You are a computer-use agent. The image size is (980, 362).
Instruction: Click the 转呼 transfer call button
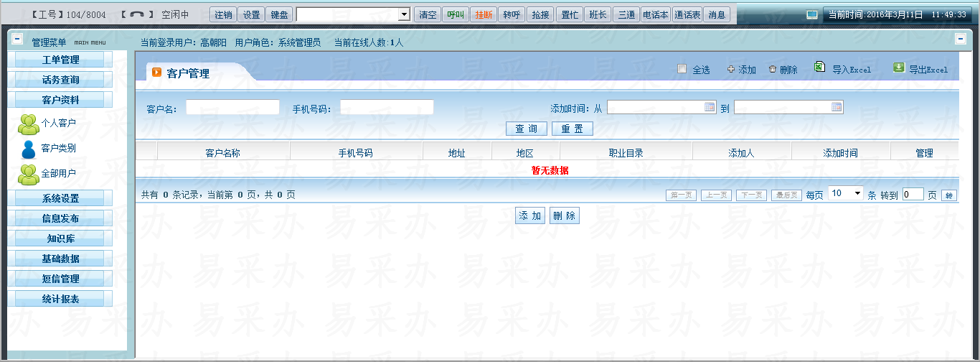512,14
